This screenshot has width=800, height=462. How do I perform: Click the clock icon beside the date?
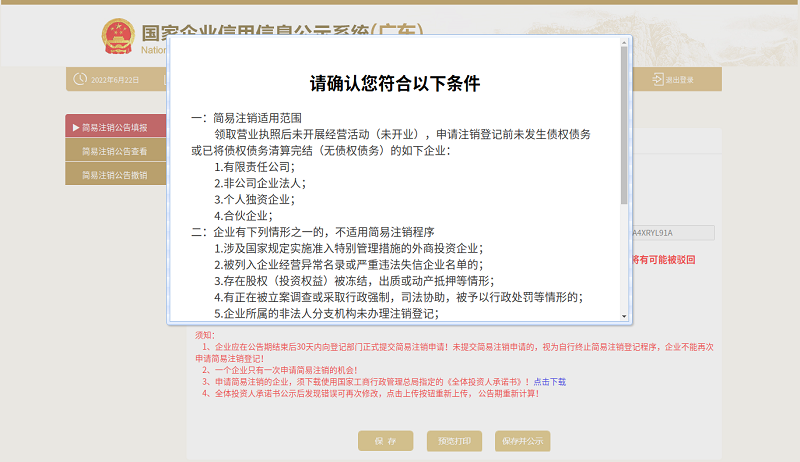click(79, 79)
